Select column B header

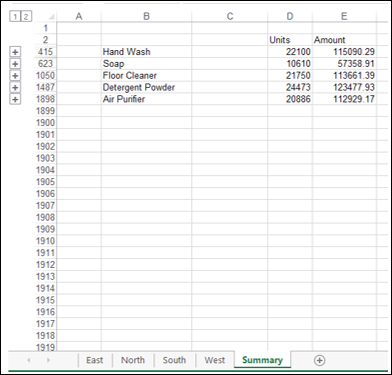[146, 16]
